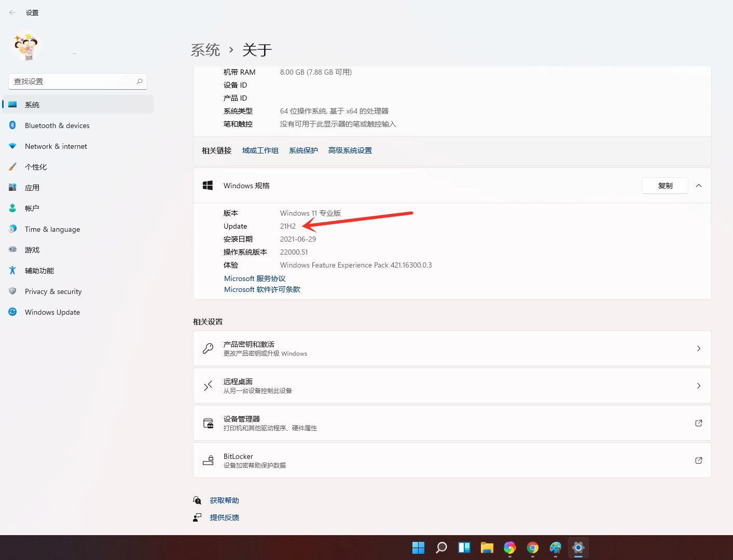The width and height of the screenshot is (733, 560).
Task: Click the Start button on the taskbar
Action: click(418, 547)
